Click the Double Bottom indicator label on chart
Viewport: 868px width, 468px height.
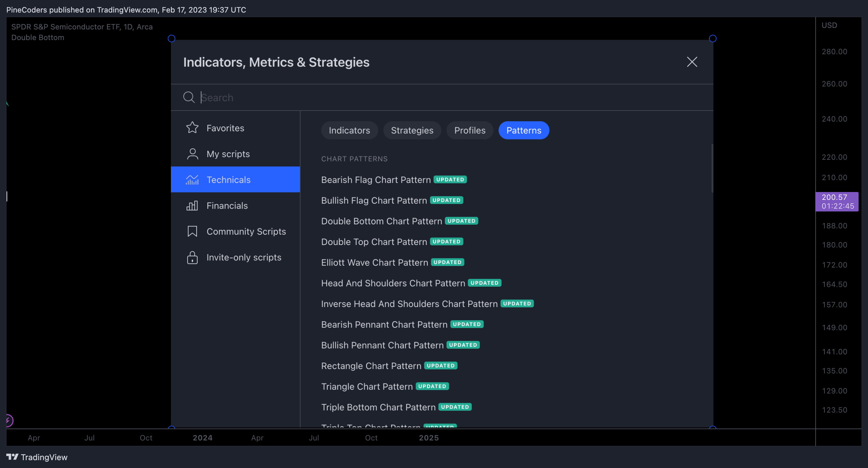[x=38, y=37]
